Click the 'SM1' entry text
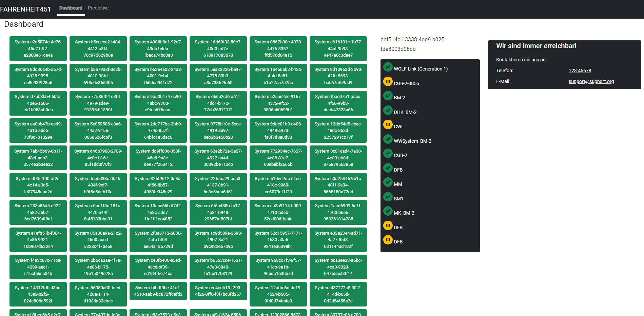644x316 pixels. click(x=398, y=199)
